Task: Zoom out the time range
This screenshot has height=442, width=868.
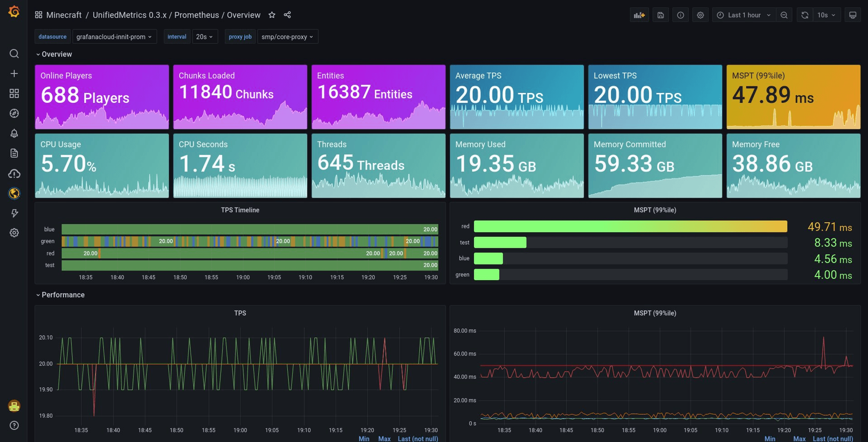Action: (784, 15)
